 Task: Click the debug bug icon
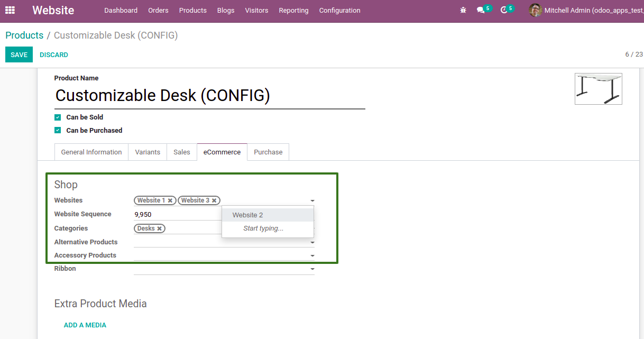click(463, 10)
